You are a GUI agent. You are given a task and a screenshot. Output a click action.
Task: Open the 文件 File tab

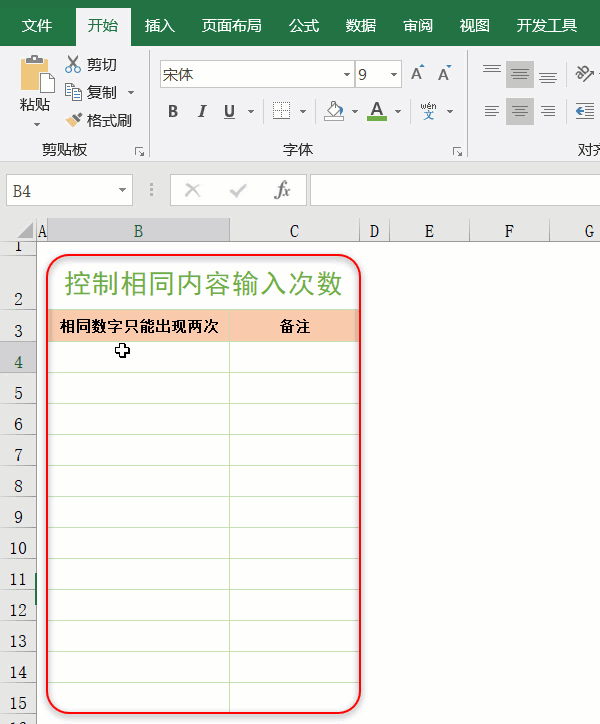pyautogui.click(x=37, y=25)
